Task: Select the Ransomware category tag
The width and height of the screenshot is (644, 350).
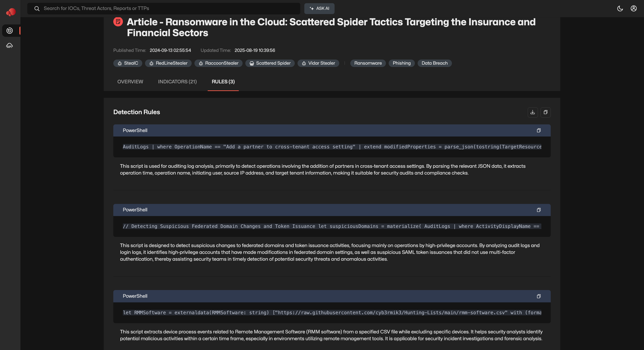Action: point(368,63)
